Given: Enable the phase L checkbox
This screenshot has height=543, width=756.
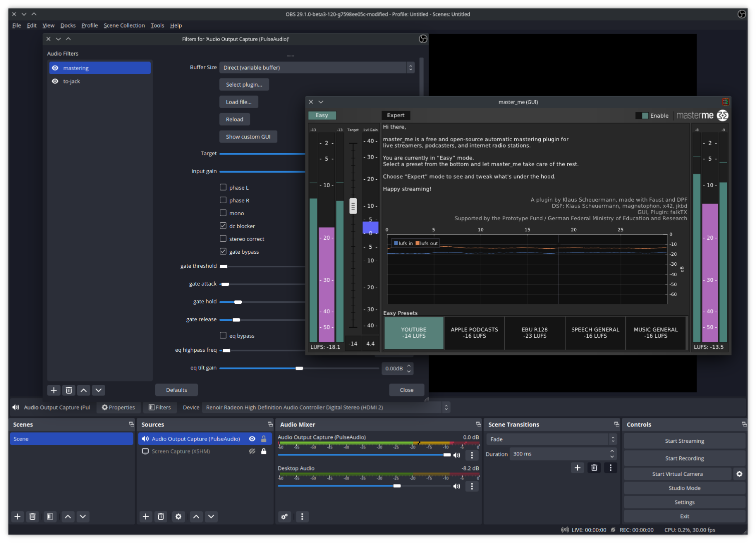Looking at the screenshot, I should [x=223, y=187].
